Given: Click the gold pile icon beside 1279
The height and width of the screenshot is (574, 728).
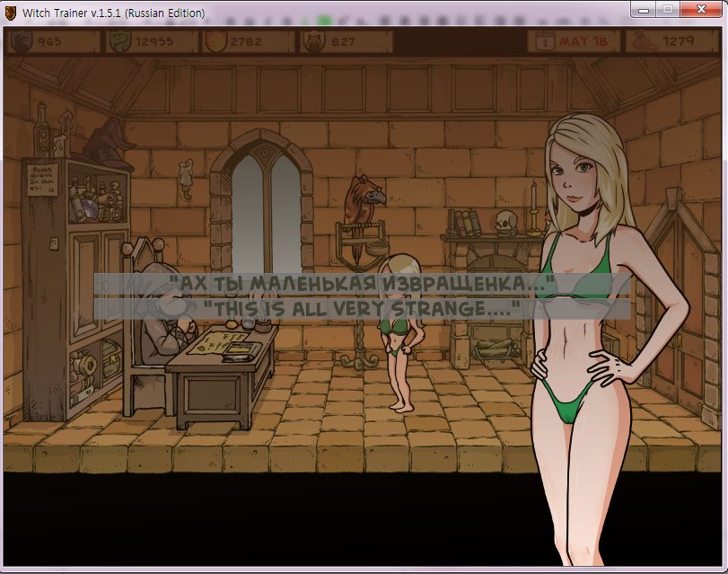Looking at the screenshot, I should pyautogui.click(x=644, y=41).
